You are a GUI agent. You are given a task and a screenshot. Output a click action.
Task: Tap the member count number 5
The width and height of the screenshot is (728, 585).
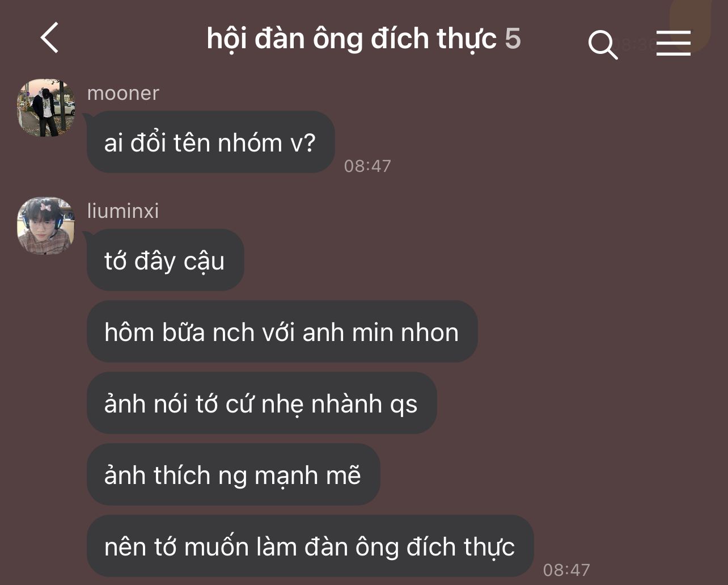(x=513, y=39)
